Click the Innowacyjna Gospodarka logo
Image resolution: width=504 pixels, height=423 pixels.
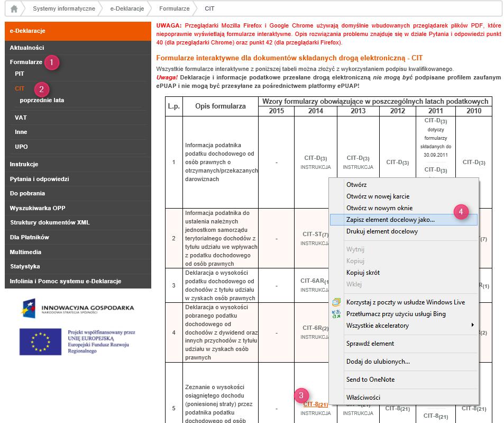77,309
